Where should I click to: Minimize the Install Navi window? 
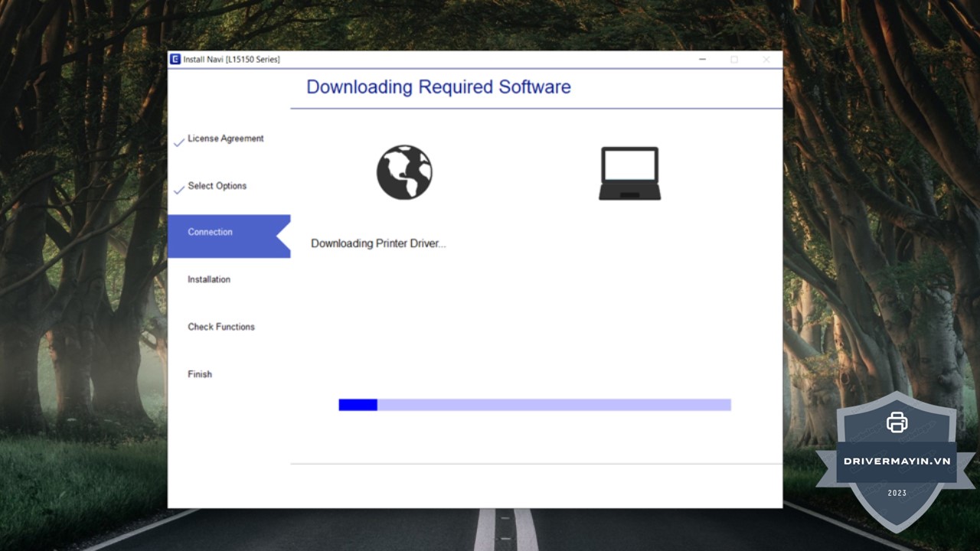pos(702,60)
